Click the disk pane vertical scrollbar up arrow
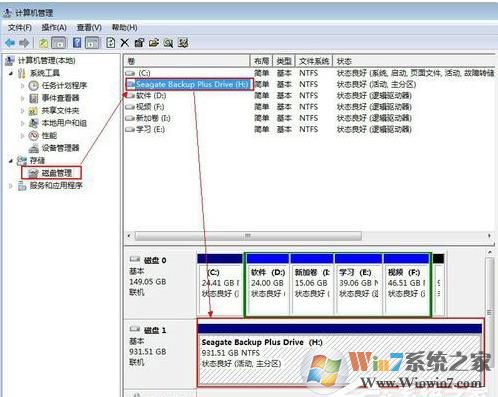 point(490,252)
